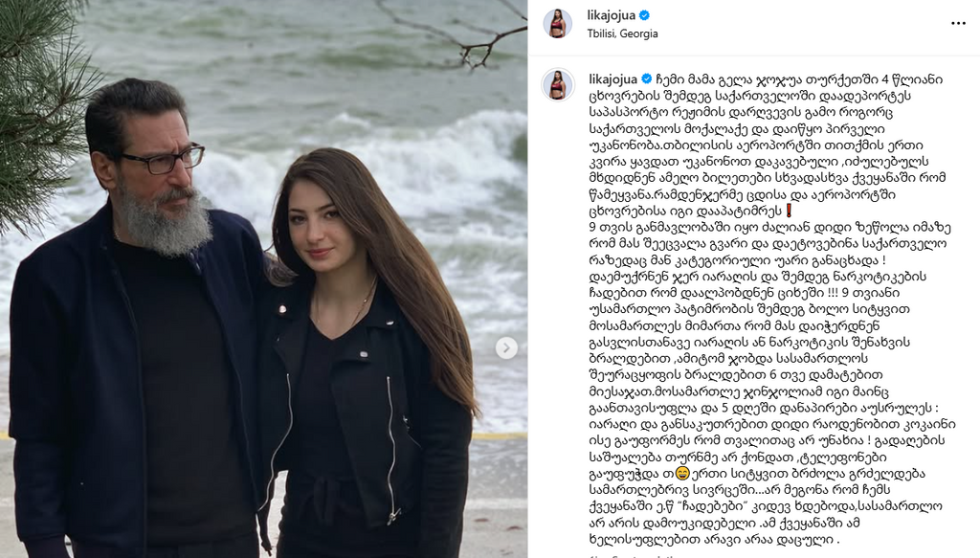980x558 pixels.
Task: Open the profile picture in the post header
Action: click(557, 24)
